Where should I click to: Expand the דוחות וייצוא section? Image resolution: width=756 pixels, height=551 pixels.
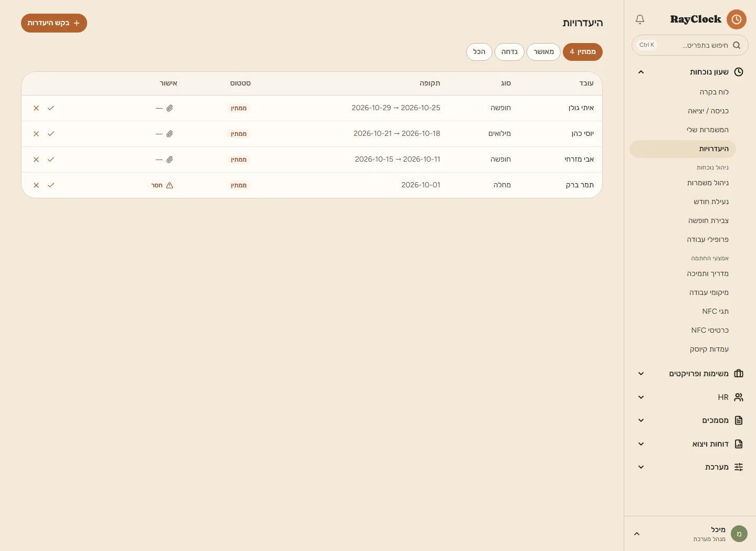pyautogui.click(x=641, y=444)
